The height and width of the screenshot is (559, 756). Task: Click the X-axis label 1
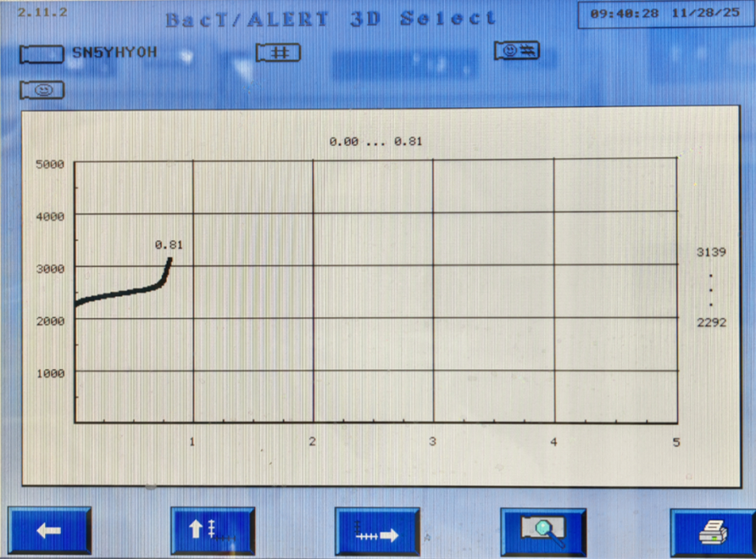tap(192, 441)
